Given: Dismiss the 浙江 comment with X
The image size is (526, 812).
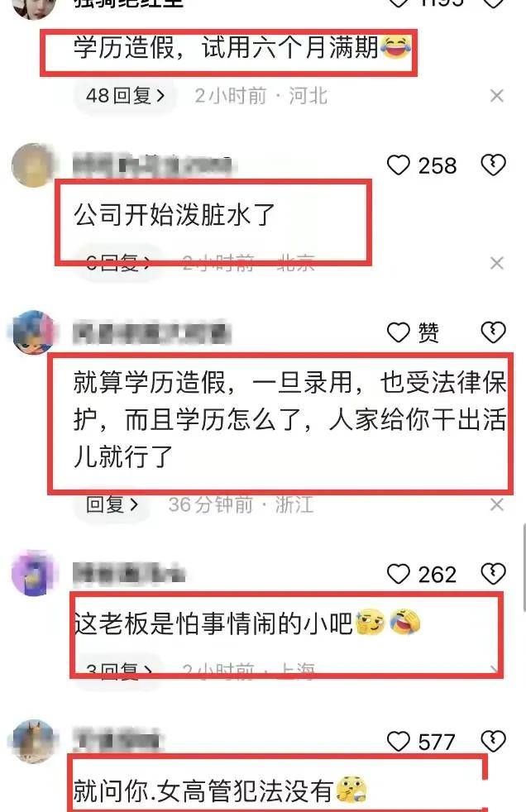Looking at the screenshot, I should click(x=496, y=504).
